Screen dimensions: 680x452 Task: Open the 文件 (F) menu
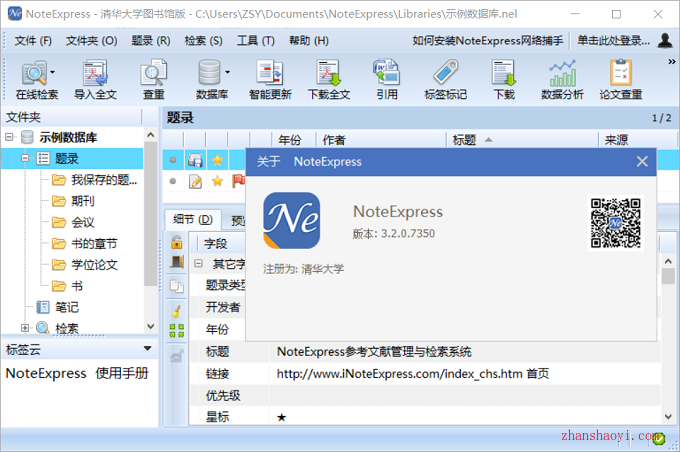coord(33,41)
